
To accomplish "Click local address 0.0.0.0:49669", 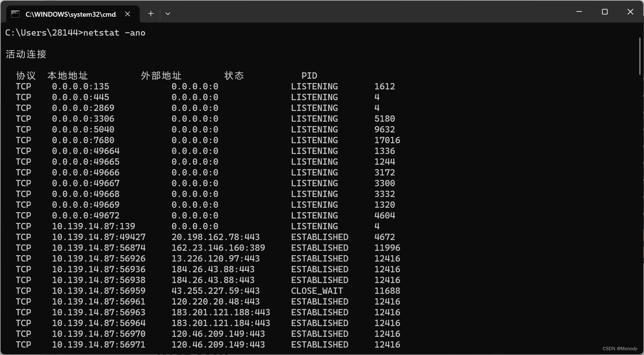I will click(x=86, y=205).
